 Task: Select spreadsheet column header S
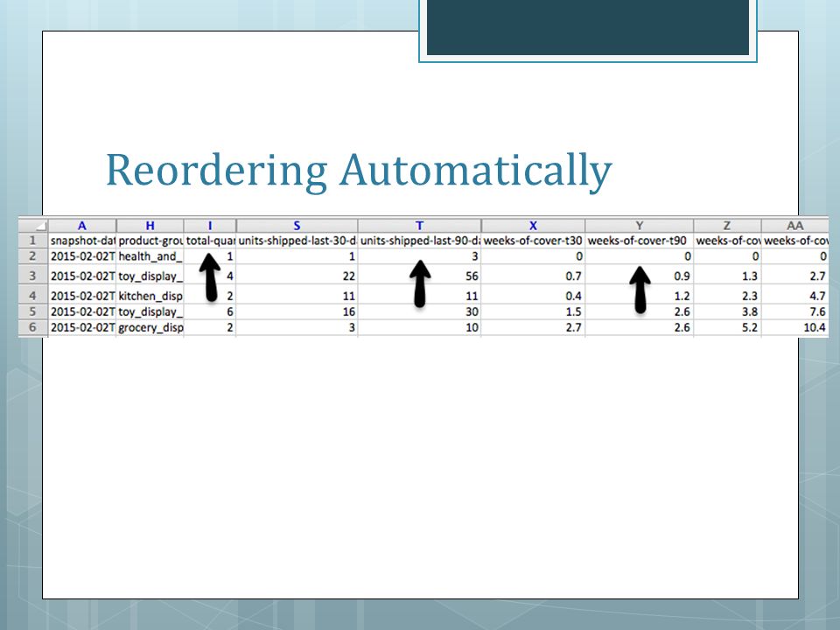[x=297, y=226]
